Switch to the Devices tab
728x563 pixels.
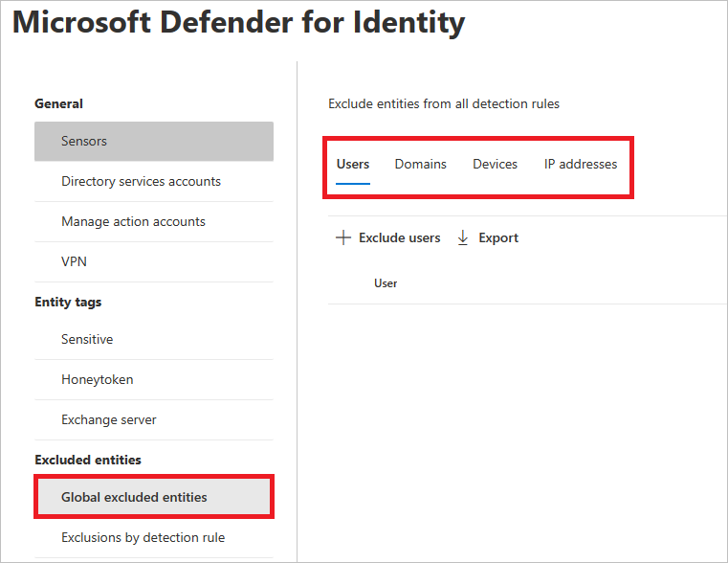pos(495,165)
